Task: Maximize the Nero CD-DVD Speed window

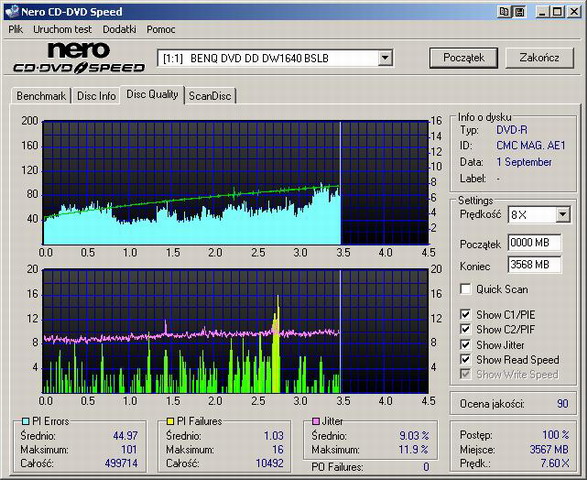Action: [557, 12]
